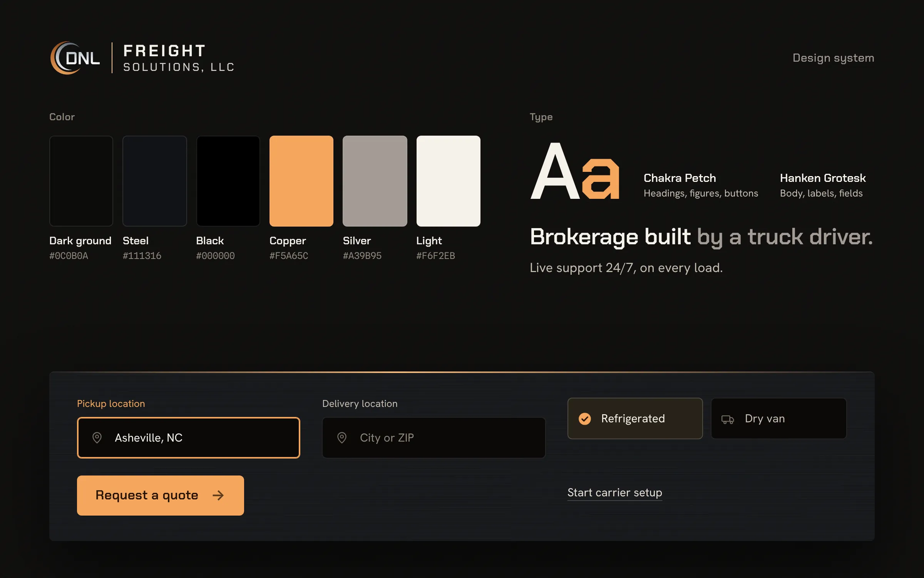Click the Delivery location label
This screenshot has height=578, width=924.
360,403
